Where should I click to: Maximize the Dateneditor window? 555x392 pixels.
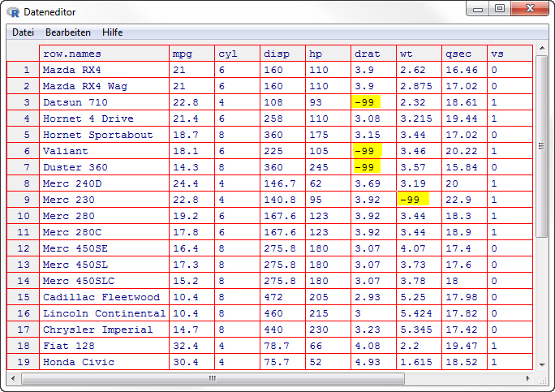tap(500, 9)
